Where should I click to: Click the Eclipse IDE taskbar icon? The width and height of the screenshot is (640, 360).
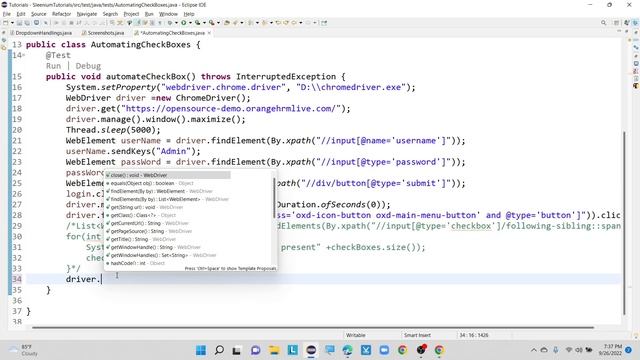311,350
